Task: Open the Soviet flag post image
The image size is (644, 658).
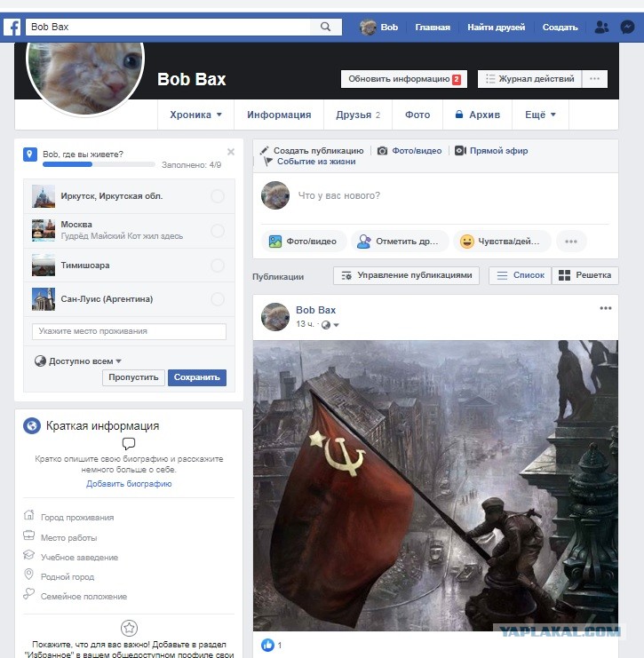Action: click(x=435, y=486)
